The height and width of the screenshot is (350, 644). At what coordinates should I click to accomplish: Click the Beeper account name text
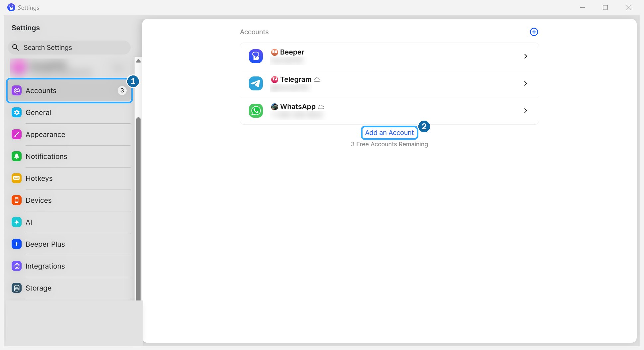[292, 52]
